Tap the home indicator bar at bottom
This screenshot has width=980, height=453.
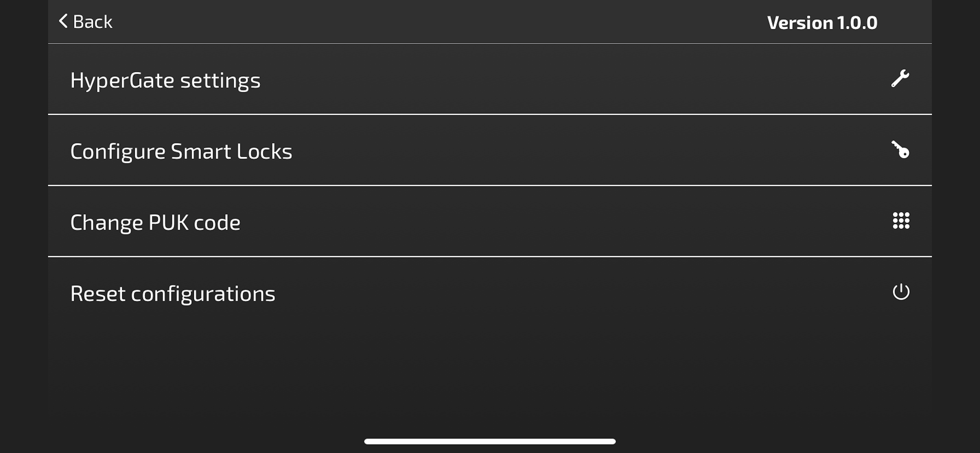(490, 442)
